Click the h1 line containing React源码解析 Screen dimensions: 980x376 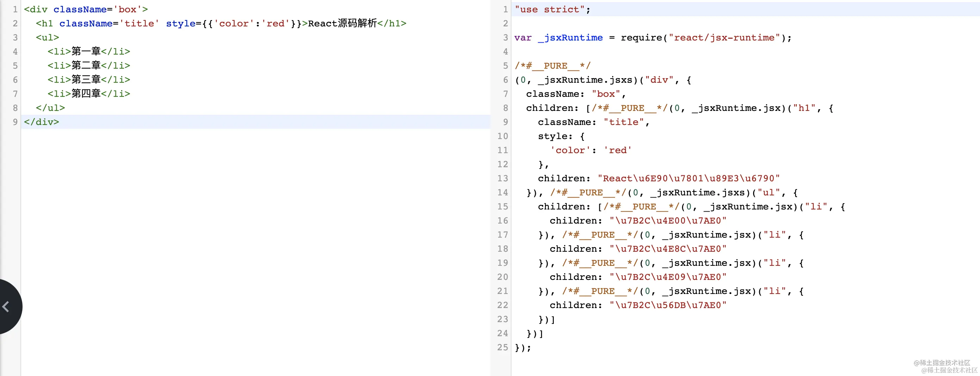pos(221,23)
